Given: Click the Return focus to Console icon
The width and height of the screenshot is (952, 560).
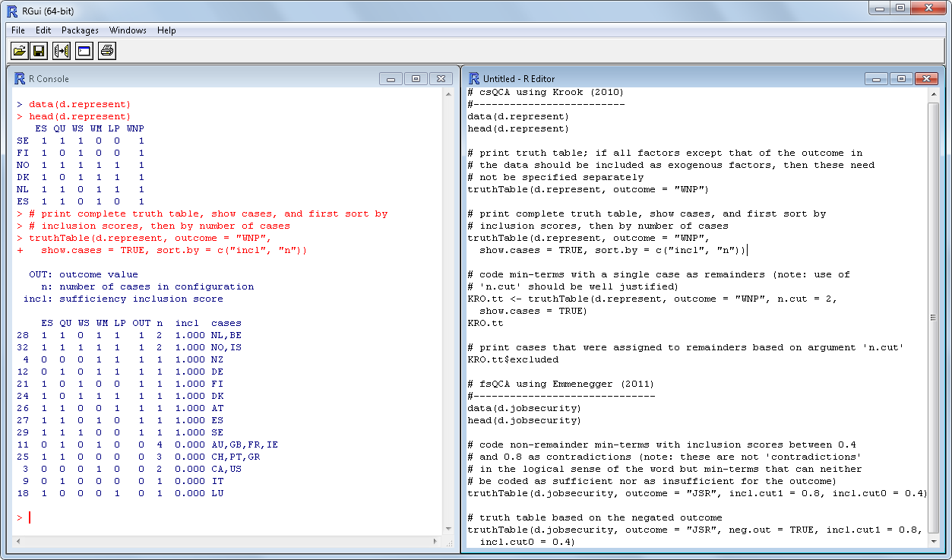Looking at the screenshot, I should click(x=84, y=51).
